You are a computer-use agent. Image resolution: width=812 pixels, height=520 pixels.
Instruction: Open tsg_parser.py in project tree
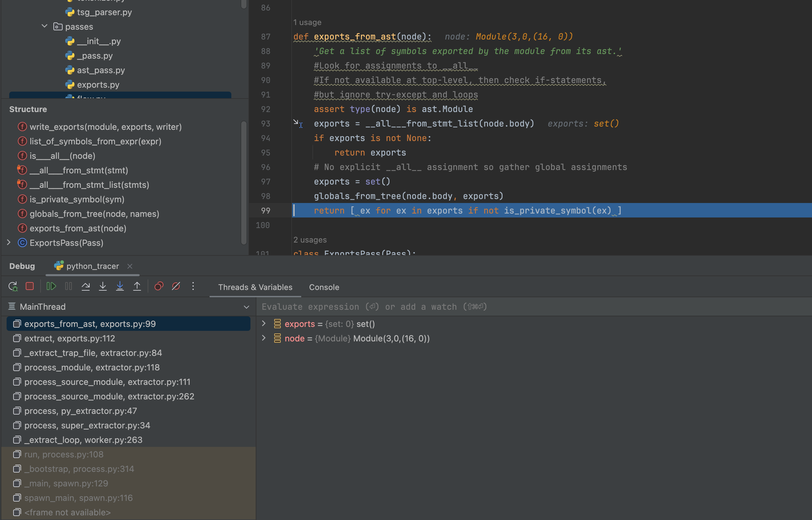(104, 13)
